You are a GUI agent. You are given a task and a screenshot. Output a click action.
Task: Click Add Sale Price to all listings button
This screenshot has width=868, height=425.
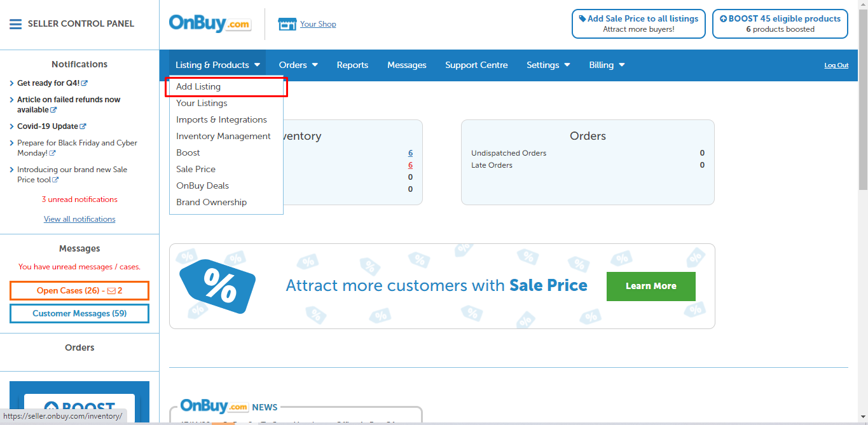638,24
